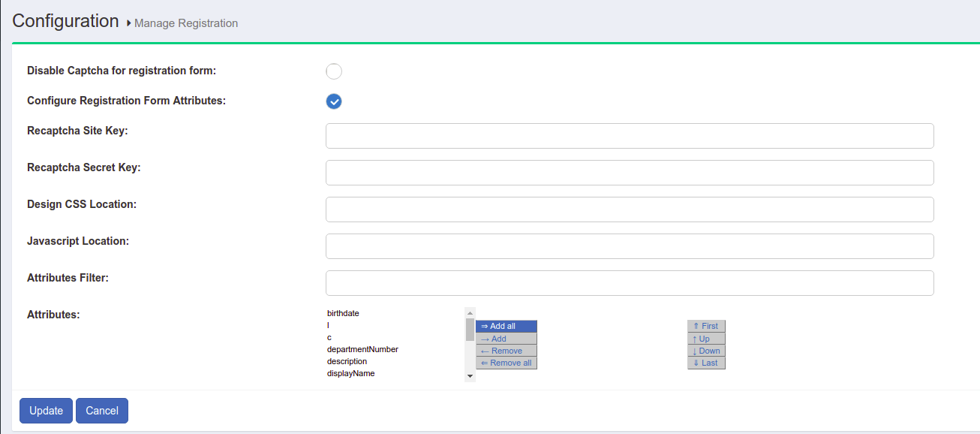980x434 pixels.
Task: Enable Disable Captcha for registration form
Action: click(x=334, y=71)
